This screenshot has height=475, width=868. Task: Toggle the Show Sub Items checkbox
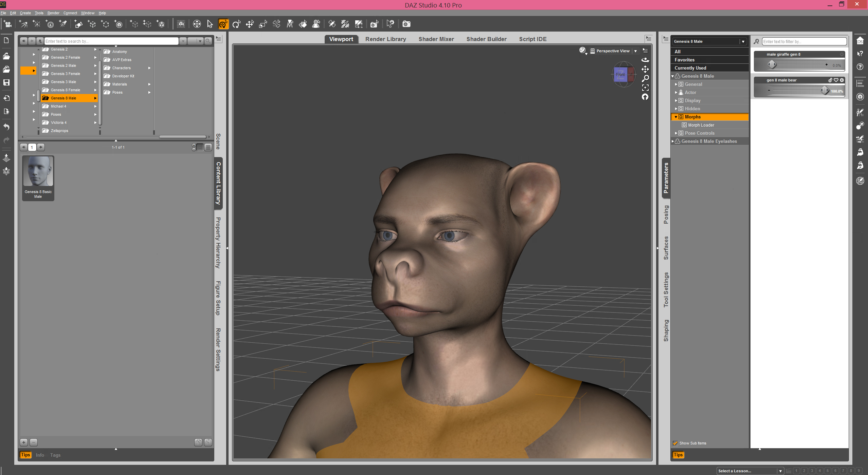[675, 443]
